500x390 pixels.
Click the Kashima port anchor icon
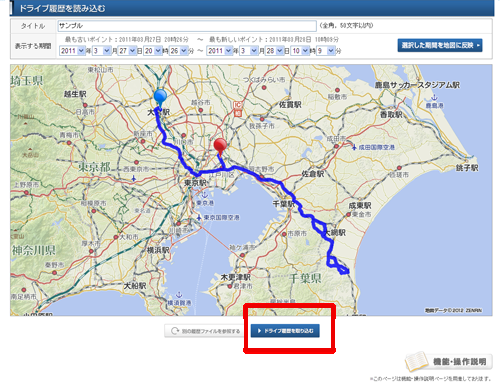(x=434, y=98)
